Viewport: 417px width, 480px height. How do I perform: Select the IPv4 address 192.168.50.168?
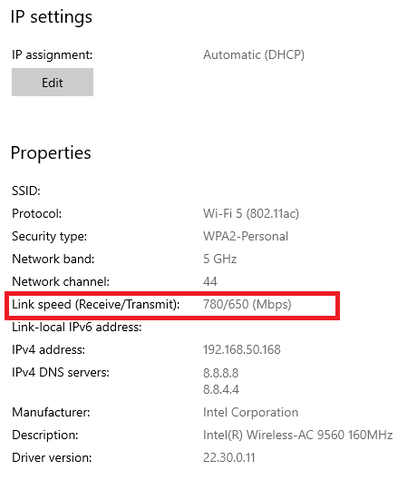pos(242,350)
